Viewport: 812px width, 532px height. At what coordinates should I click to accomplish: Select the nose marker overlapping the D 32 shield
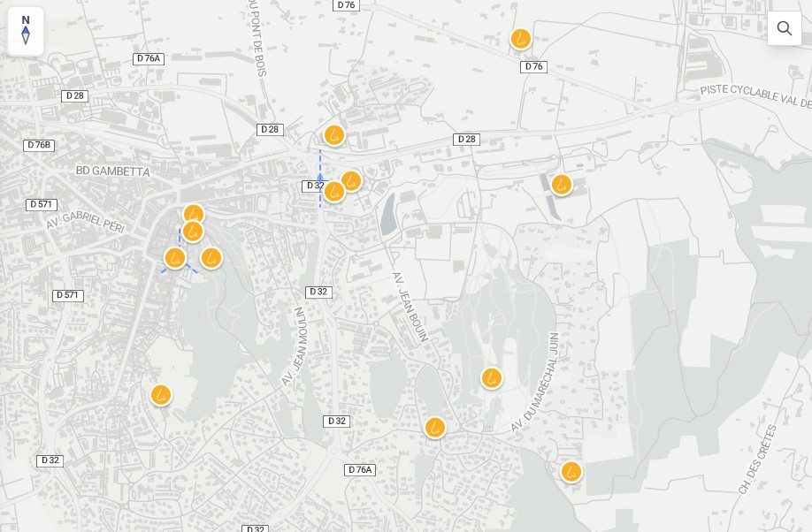tap(333, 192)
